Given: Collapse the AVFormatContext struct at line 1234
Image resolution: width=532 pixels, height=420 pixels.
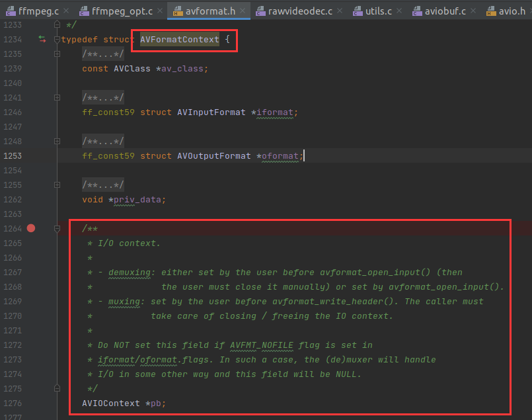Looking at the screenshot, I should tap(57, 40).
